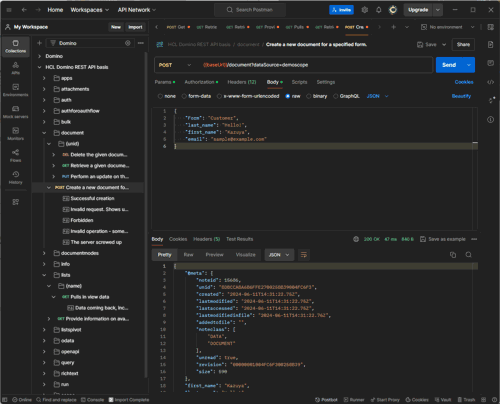The width and height of the screenshot is (500, 404).
Task: Open the POST method dropdown
Action: pos(175,65)
